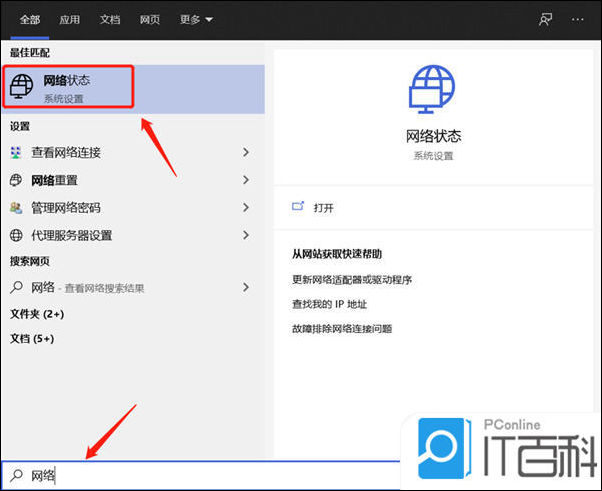Switch to the 应用 tab

click(x=69, y=19)
